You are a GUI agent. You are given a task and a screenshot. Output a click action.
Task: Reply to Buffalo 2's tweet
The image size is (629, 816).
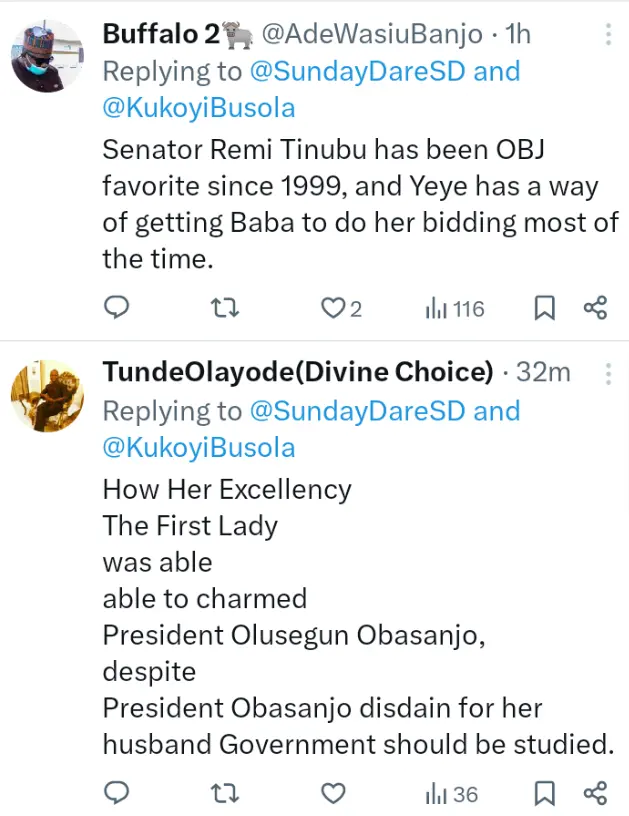[x=118, y=309]
